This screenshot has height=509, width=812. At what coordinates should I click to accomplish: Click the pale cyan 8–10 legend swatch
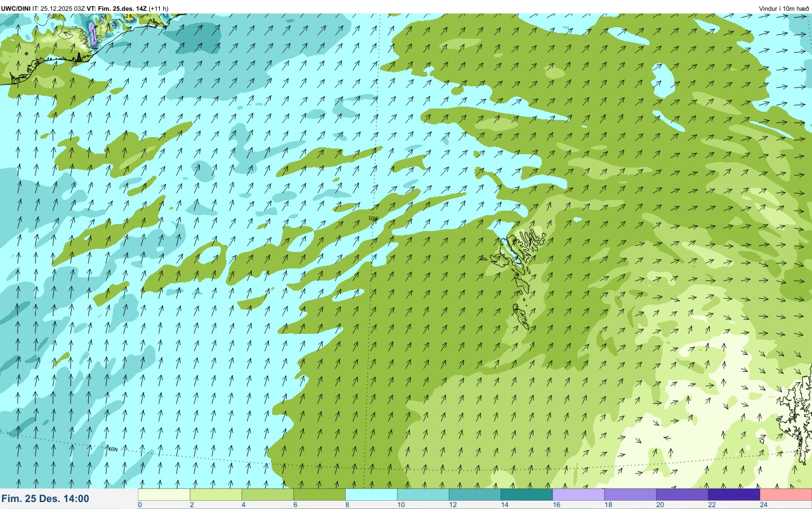(x=371, y=494)
